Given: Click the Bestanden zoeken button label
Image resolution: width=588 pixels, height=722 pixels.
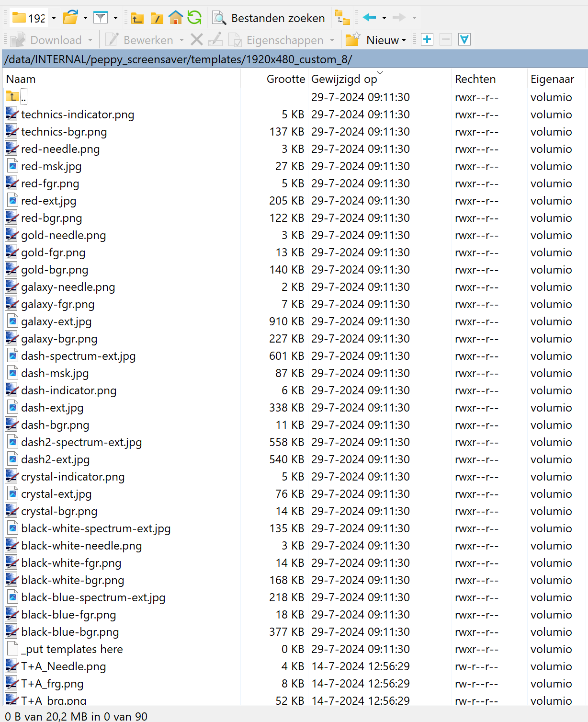Looking at the screenshot, I should pyautogui.click(x=278, y=18).
